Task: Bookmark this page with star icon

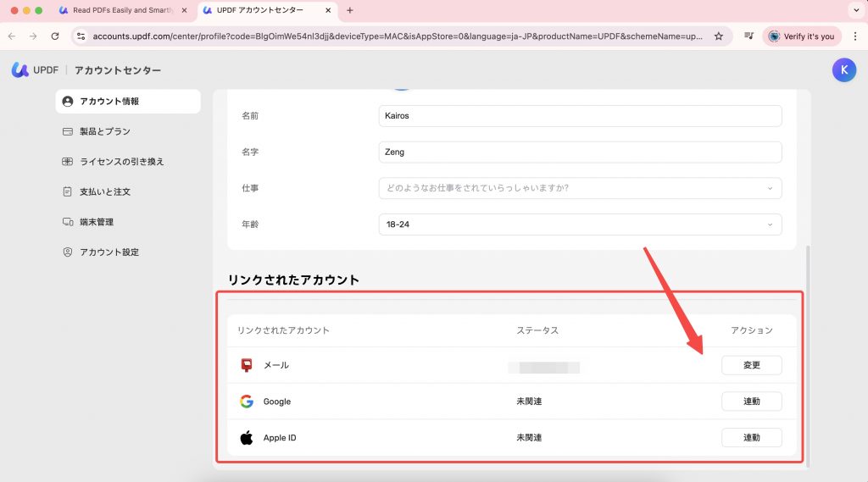Action: (719, 36)
